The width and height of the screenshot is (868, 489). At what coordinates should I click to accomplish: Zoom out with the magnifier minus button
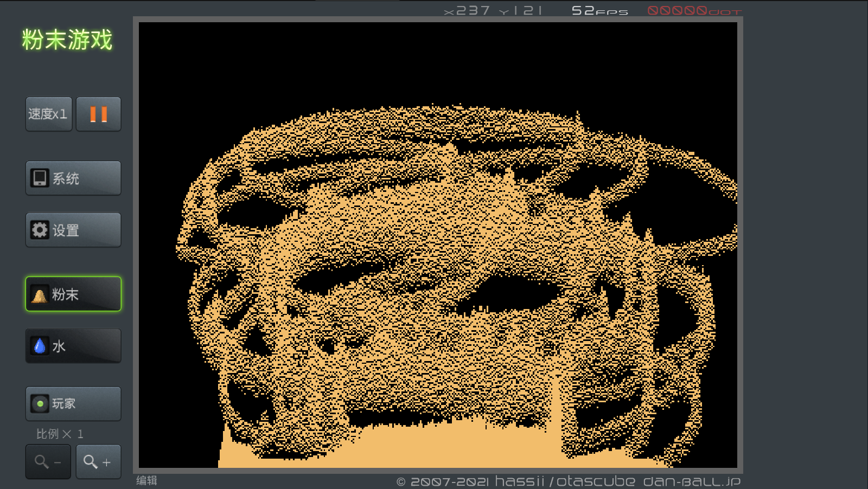coord(48,462)
